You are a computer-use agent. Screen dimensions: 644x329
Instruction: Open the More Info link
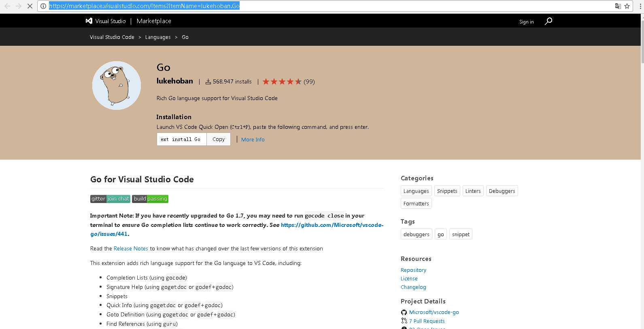253,139
